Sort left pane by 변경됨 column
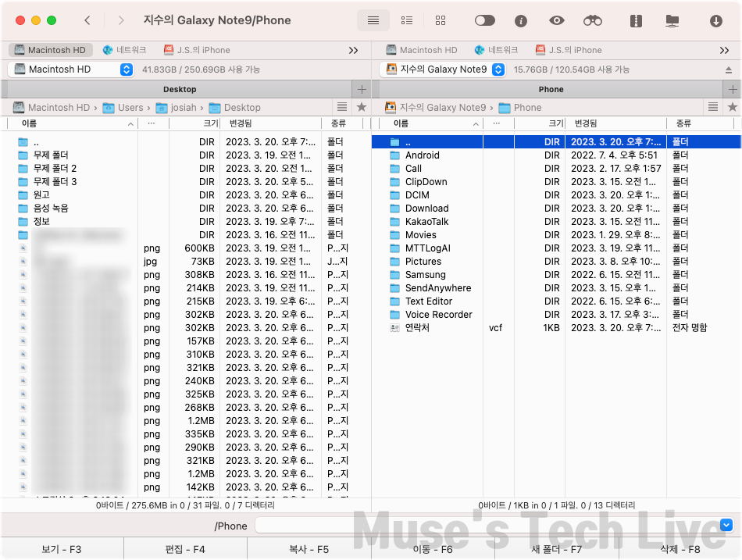This screenshot has width=742, height=560. (271, 123)
